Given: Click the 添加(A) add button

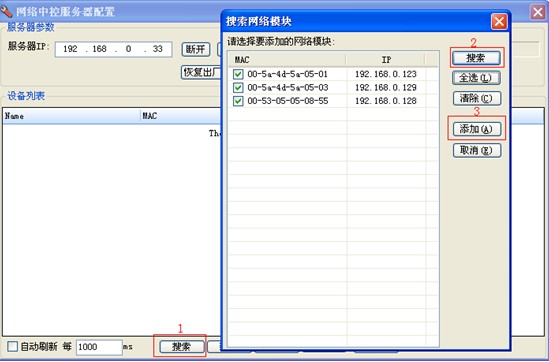Looking at the screenshot, I should pyautogui.click(x=477, y=129).
